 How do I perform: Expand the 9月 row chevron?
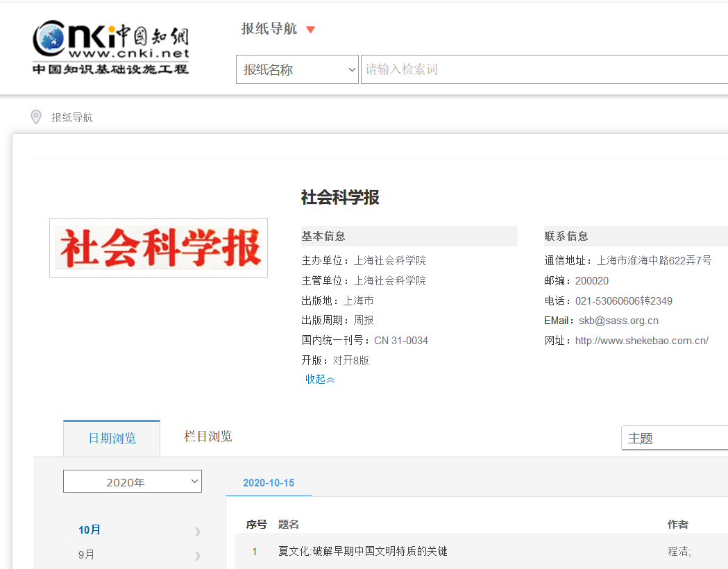(x=198, y=556)
